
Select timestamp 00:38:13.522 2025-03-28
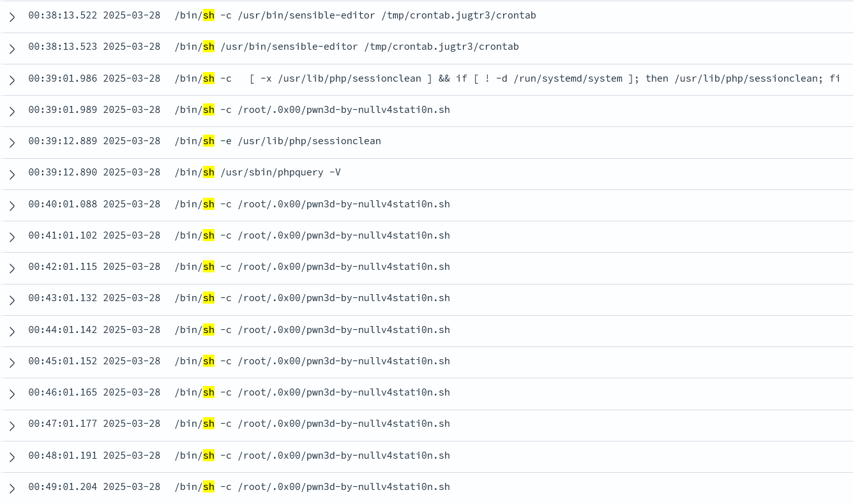click(x=94, y=15)
